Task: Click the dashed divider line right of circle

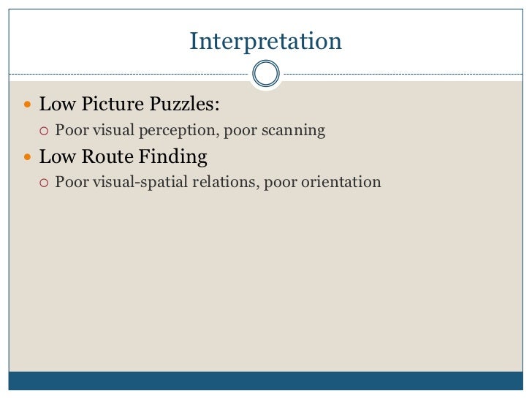Action: point(403,74)
